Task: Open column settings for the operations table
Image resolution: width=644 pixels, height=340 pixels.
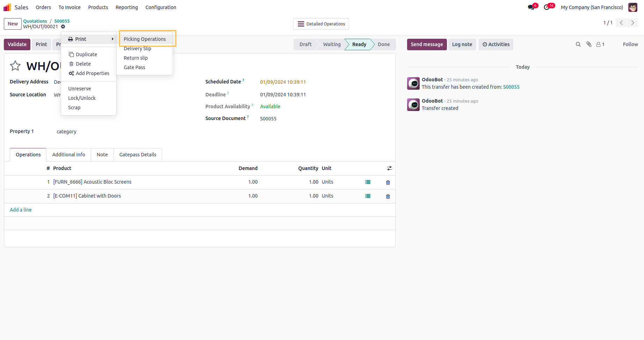Action: click(x=389, y=168)
